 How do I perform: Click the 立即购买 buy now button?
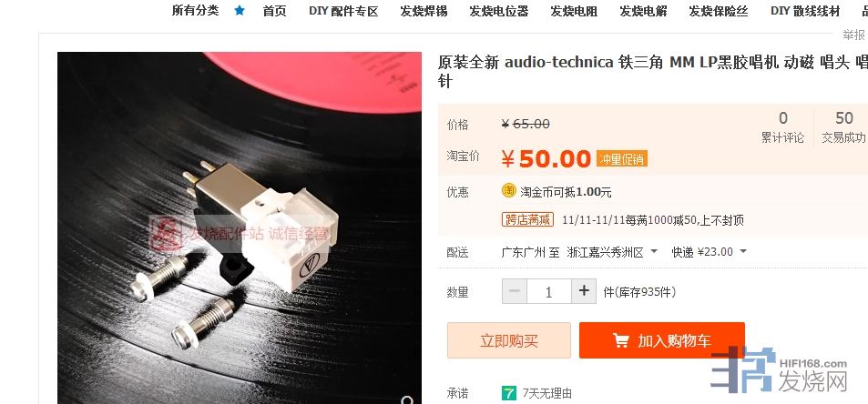509,340
